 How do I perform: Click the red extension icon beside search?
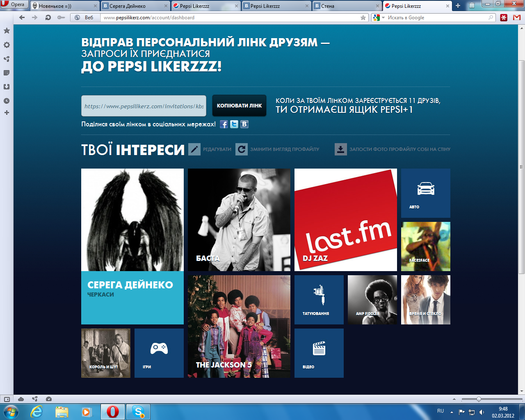click(504, 18)
